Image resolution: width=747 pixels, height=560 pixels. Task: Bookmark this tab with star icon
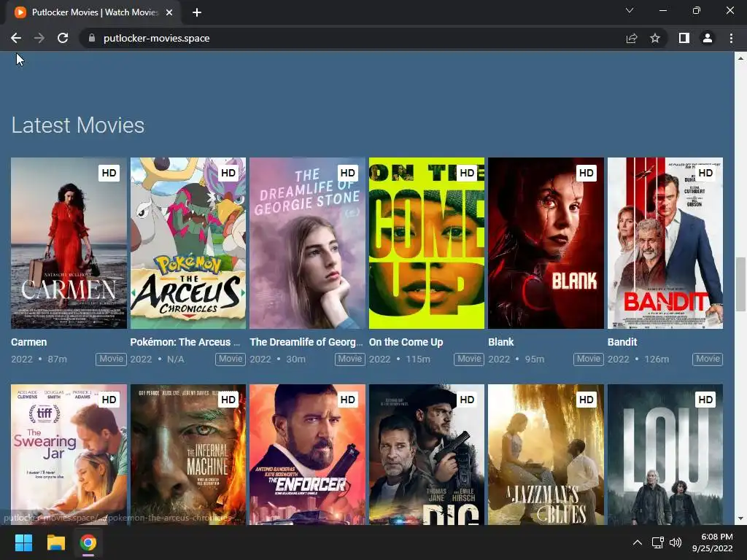click(x=655, y=38)
